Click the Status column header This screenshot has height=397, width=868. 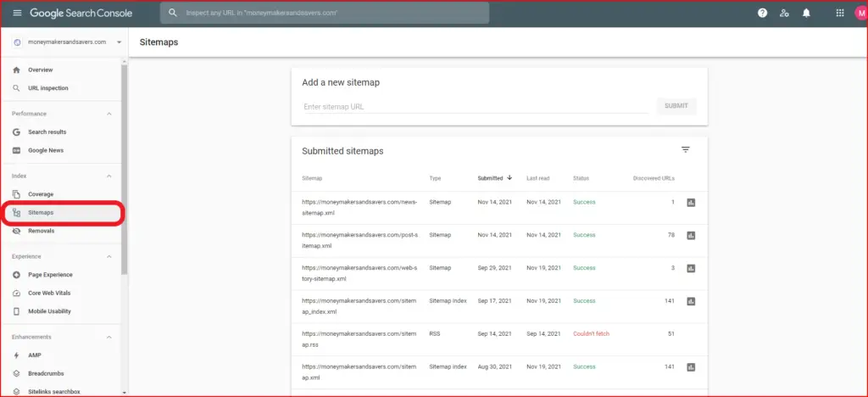(x=581, y=178)
